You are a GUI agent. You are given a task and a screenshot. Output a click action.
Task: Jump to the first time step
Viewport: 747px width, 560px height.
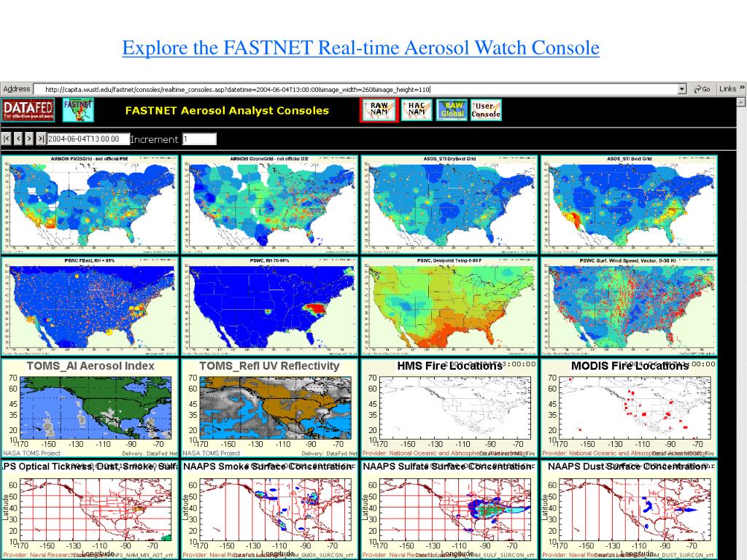tap(7, 139)
